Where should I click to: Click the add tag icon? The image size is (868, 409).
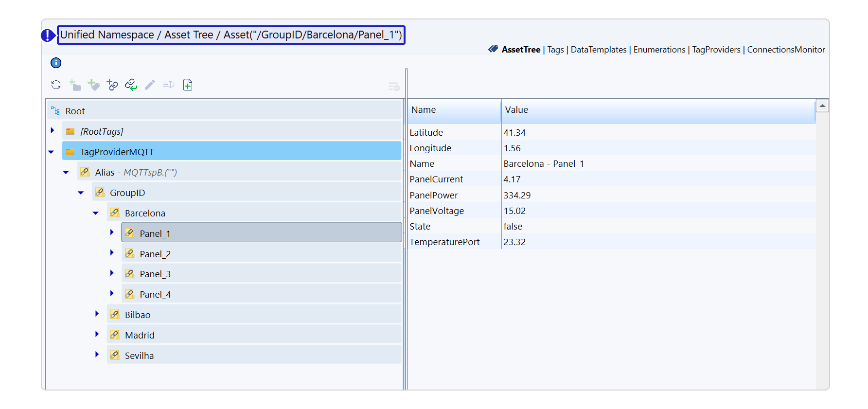[x=93, y=85]
